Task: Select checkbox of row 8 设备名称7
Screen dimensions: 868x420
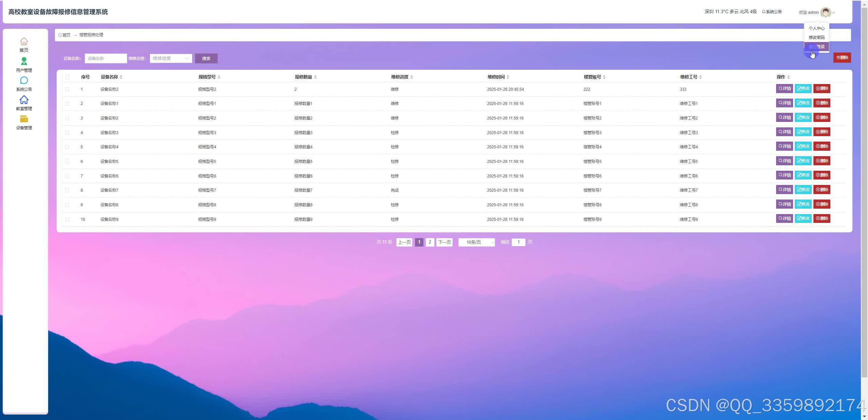Action: [67, 190]
